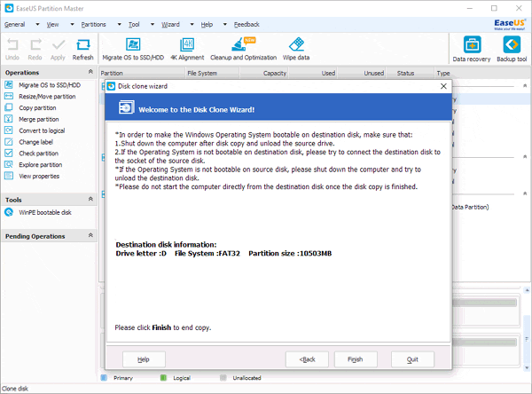532x394 pixels.
Task: Click the Primary legend color swatch
Action: click(x=104, y=378)
